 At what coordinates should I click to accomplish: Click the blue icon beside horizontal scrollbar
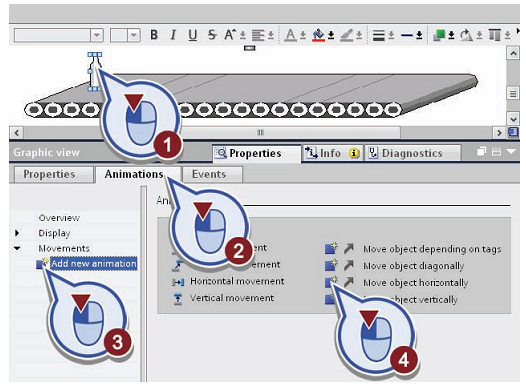(513, 132)
